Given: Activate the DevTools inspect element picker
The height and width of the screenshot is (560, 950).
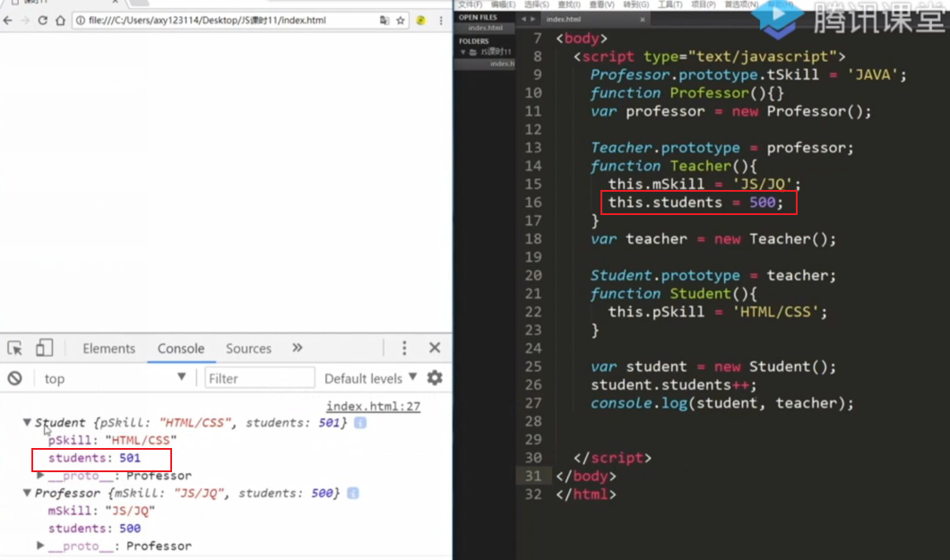Looking at the screenshot, I should 14,349.
